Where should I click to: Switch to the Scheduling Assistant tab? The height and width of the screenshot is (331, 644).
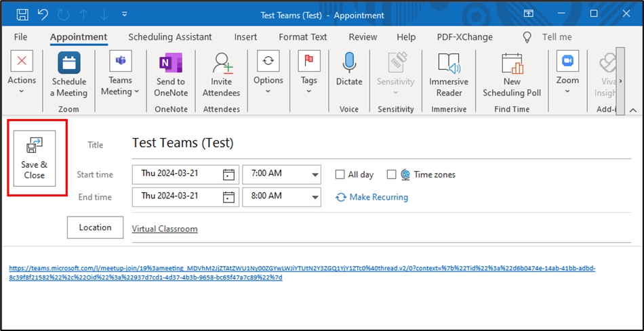coord(170,37)
